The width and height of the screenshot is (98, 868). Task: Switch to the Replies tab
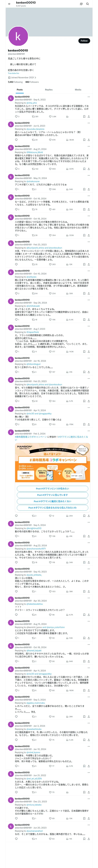coord(49,90)
